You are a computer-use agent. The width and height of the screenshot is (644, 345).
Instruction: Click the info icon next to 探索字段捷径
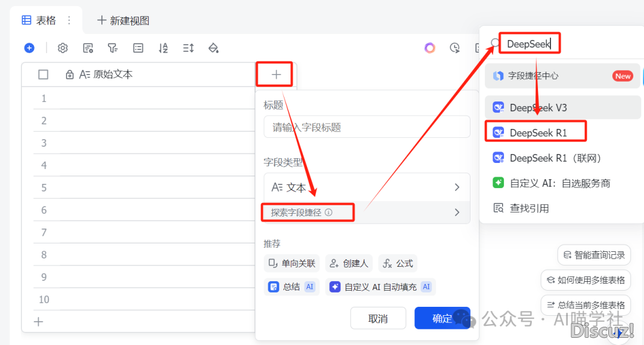click(329, 212)
